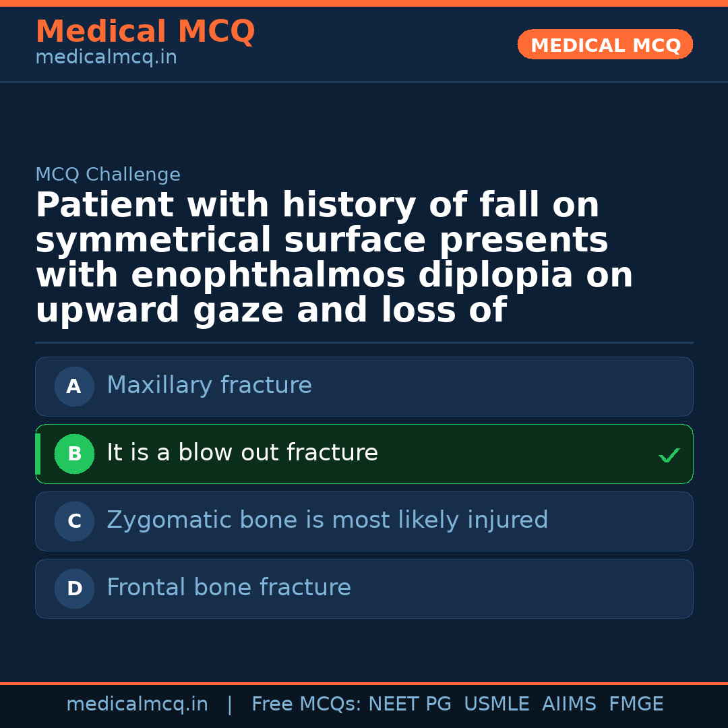Open the Medical MCQ header title
This screenshot has height=728, width=728.
(145, 32)
